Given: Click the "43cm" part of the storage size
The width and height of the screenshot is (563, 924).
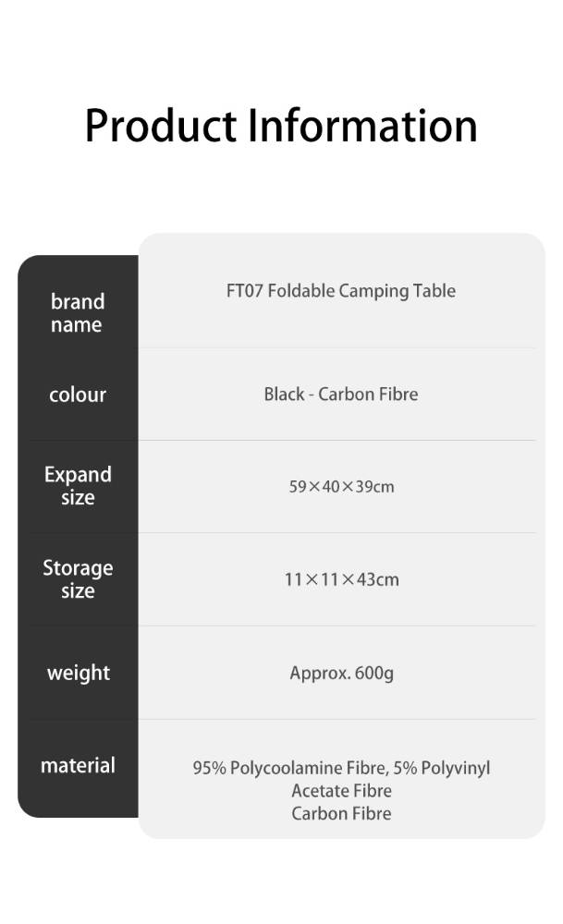Looking at the screenshot, I should click(379, 580).
